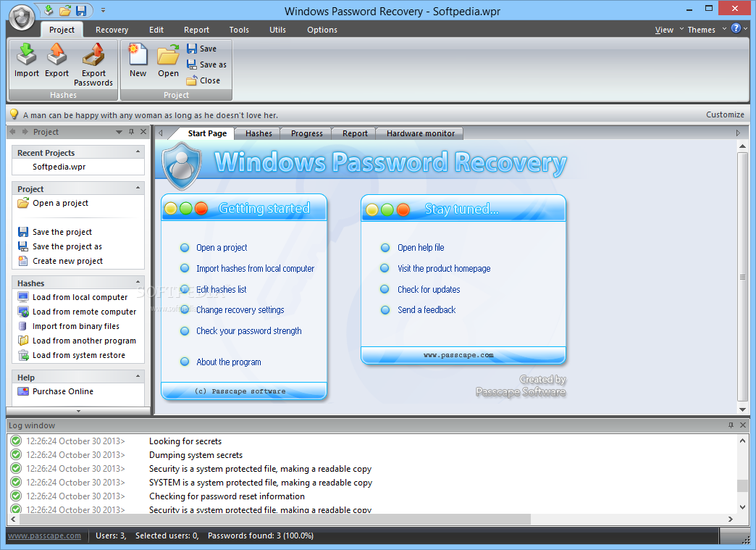Click Save as in the ribbon
Screen dimensions: 756x550
point(206,64)
